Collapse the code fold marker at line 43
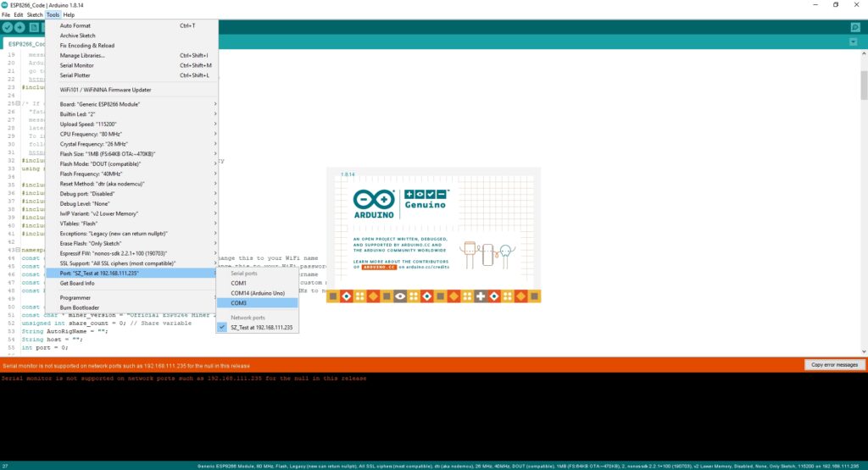 pyautogui.click(x=18, y=250)
